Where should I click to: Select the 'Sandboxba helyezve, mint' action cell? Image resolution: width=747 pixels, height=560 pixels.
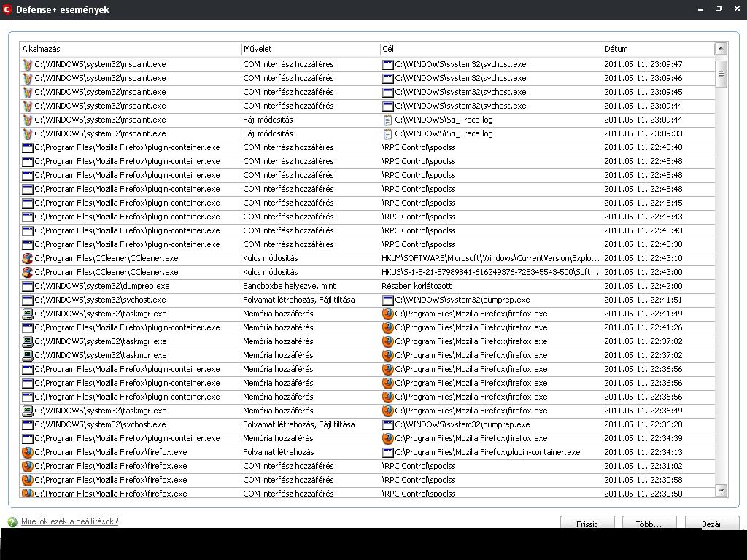[x=289, y=286]
